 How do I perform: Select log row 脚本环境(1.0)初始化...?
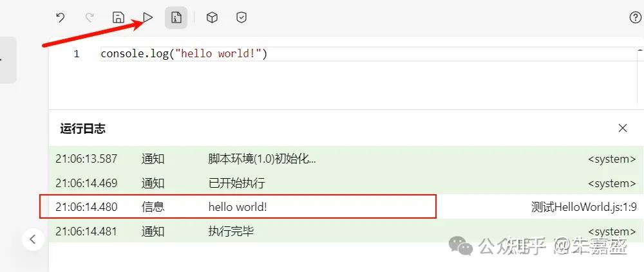pyautogui.click(x=346, y=159)
